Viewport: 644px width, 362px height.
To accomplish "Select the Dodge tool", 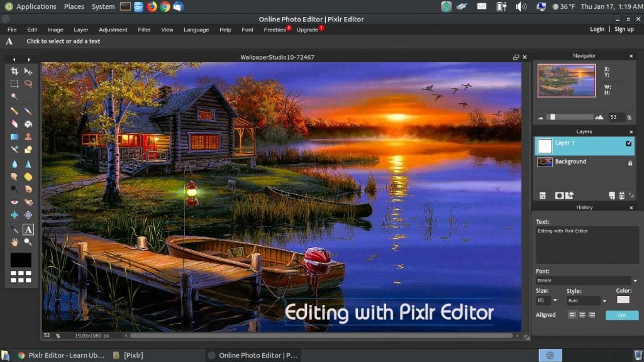I will 14,189.
